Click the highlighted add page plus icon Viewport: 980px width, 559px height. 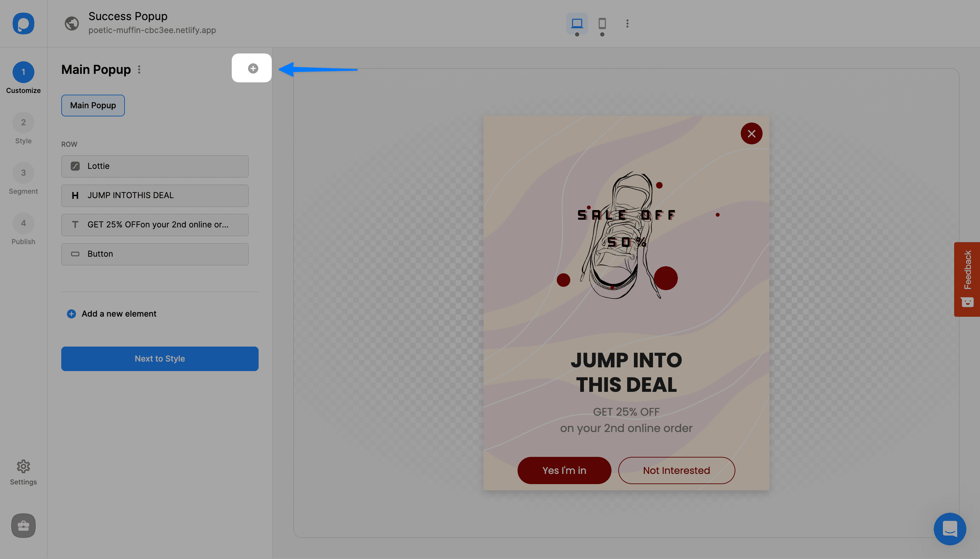point(252,68)
